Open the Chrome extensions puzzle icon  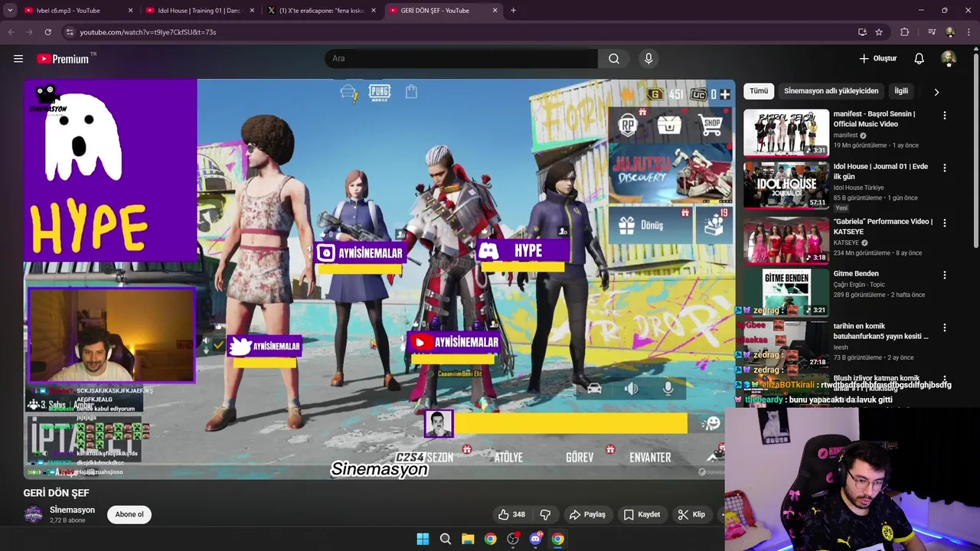[x=904, y=32]
